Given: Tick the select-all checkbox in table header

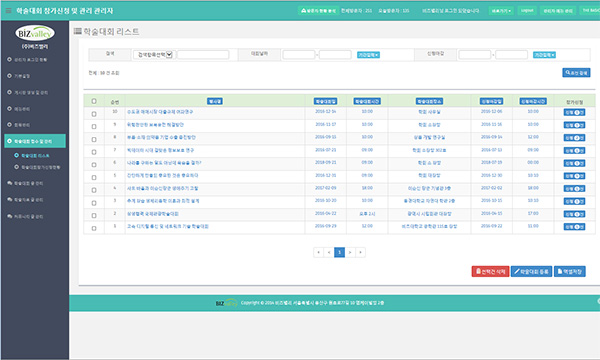Looking at the screenshot, I should pos(94,101).
